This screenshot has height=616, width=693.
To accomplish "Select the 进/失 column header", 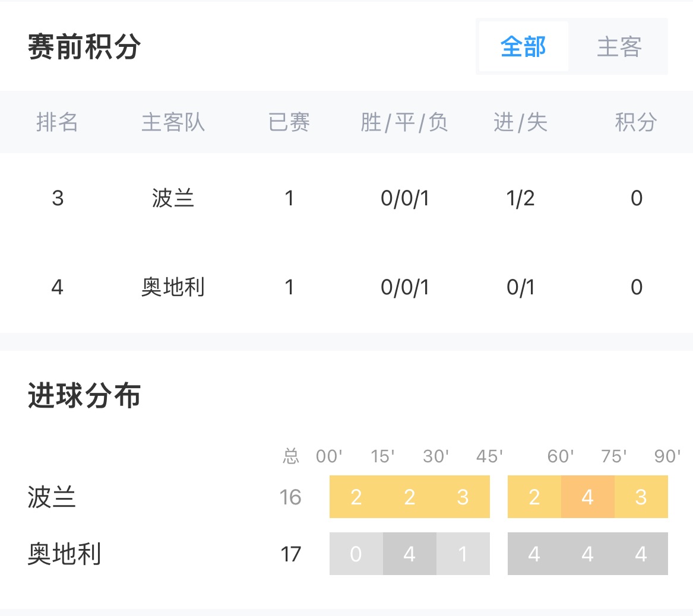I will [x=520, y=122].
